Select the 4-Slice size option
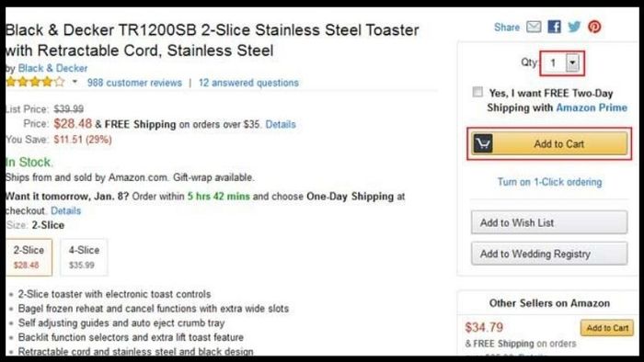Image resolution: width=644 pixels, height=362 pixels. (84, 257)
